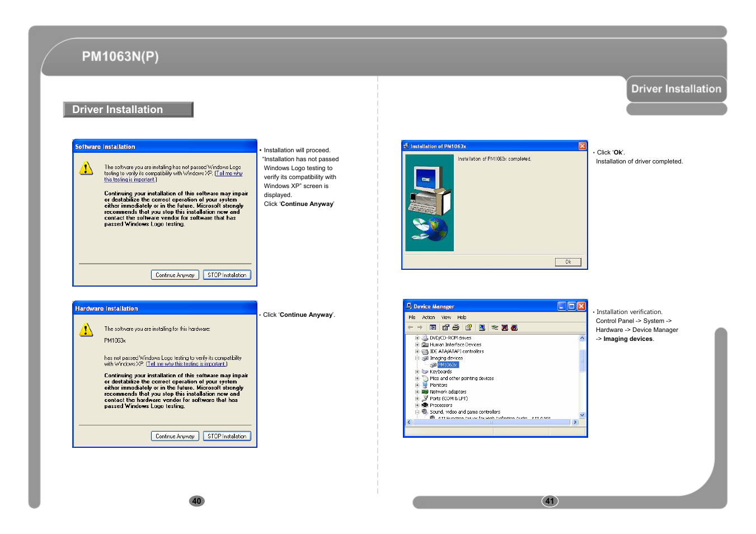This screenshot has width=756, height=534.
Task: Click scroll up arrow in Device Manager
Action: [582, 338]
